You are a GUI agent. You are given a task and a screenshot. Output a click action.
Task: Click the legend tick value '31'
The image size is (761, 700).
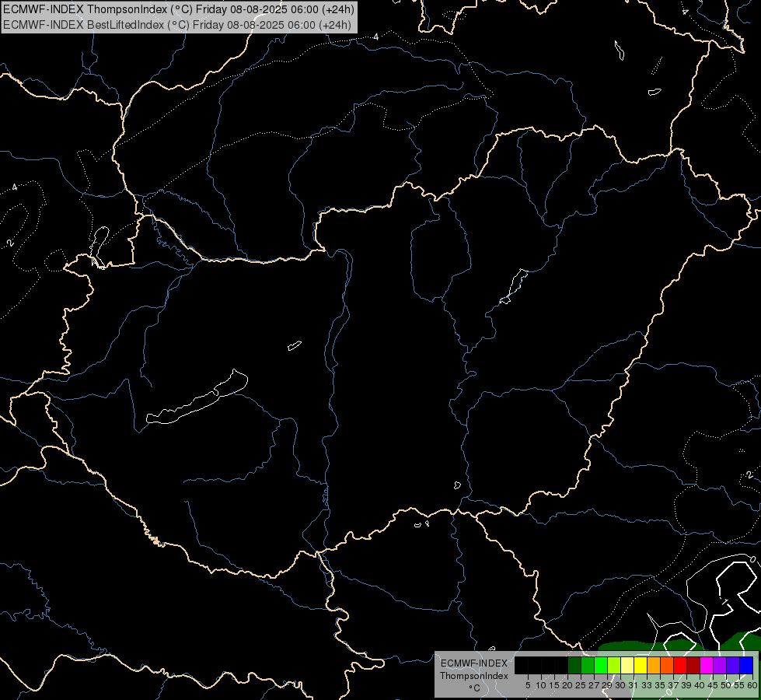pos(633,685)
